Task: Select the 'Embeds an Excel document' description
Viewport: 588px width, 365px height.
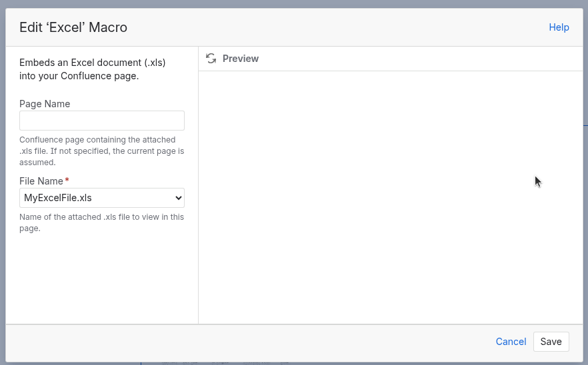Action: point(93,69)
